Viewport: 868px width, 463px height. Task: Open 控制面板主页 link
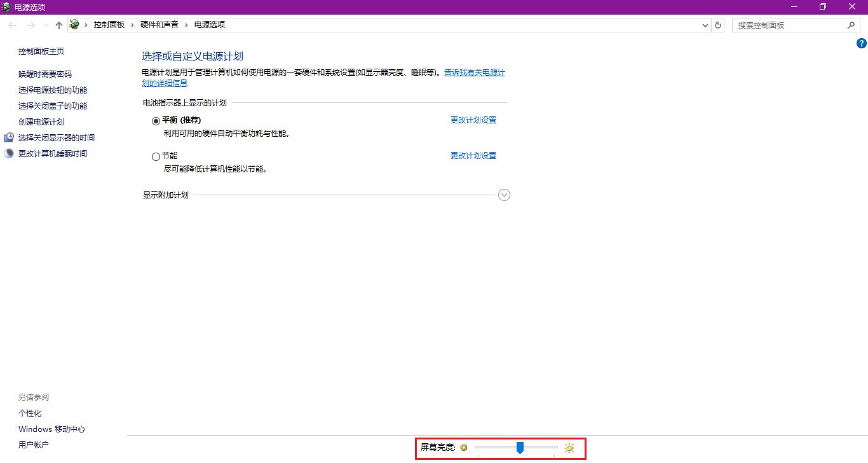point(41,52)
